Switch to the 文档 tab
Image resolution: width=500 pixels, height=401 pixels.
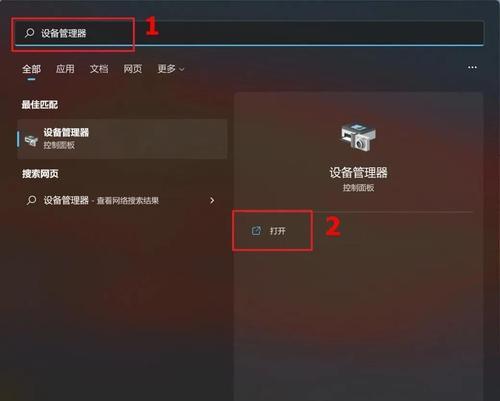[x=99, y=69]
